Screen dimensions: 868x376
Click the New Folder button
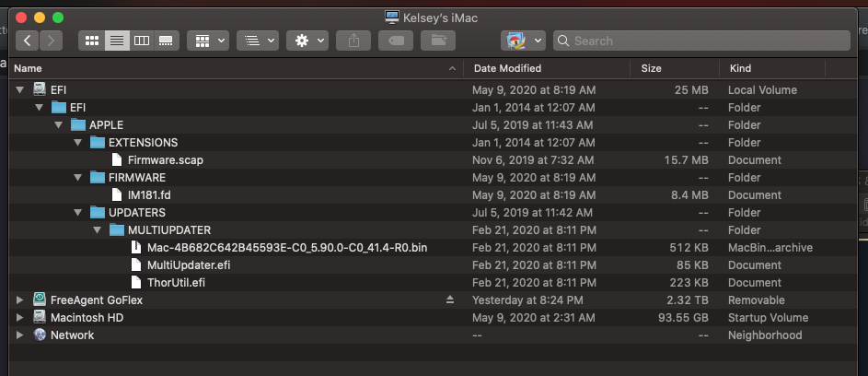pyautogui.click(x=438, y=41)
